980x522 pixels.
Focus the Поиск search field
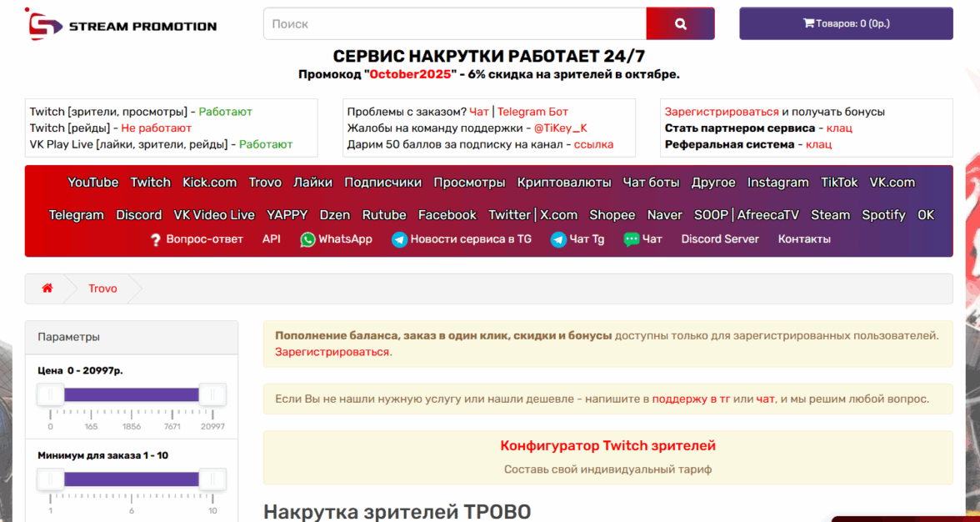tap(455, 23)
